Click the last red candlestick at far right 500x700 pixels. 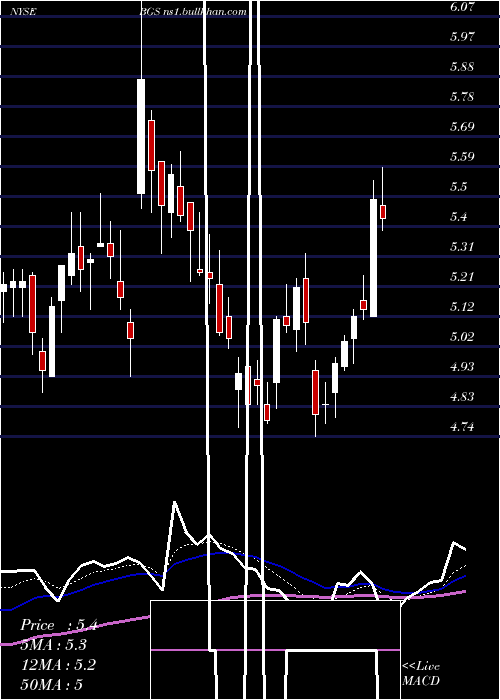pyautogui.click(x=383, y=212)
